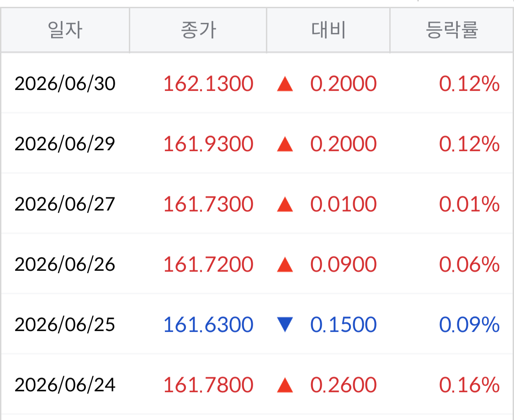Click the 종가 column header
This screenshot has height=420, width=514.
198,30
